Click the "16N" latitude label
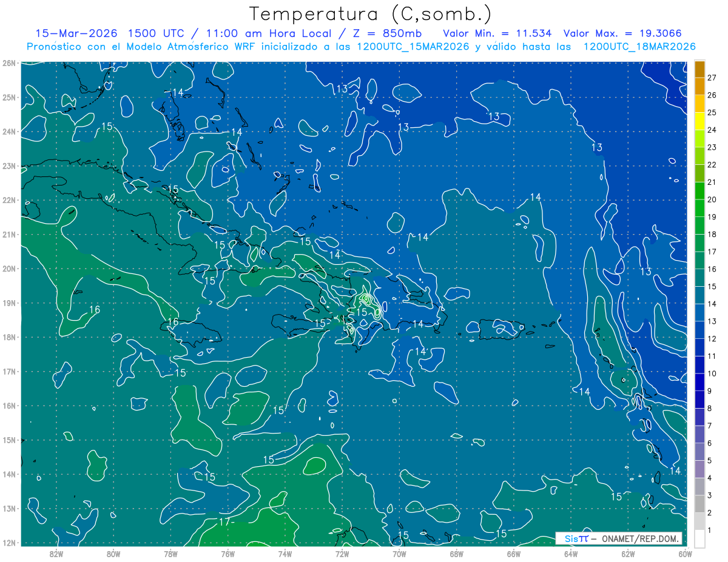 pyautogui.click(x=8, y=406)
